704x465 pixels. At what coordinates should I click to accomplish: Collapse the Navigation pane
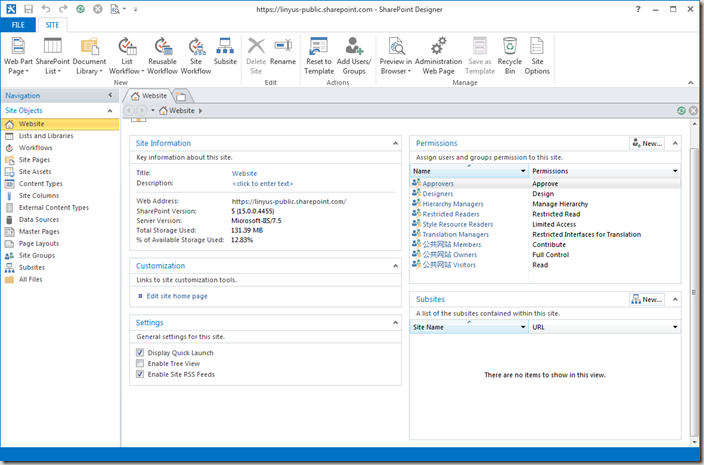tap(110, 95)
